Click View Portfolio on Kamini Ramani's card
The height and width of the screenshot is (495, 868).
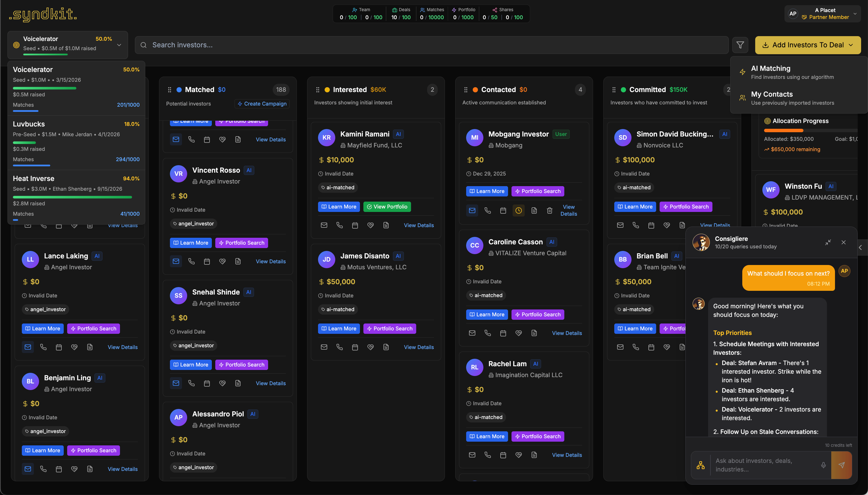tap(387, 207)
